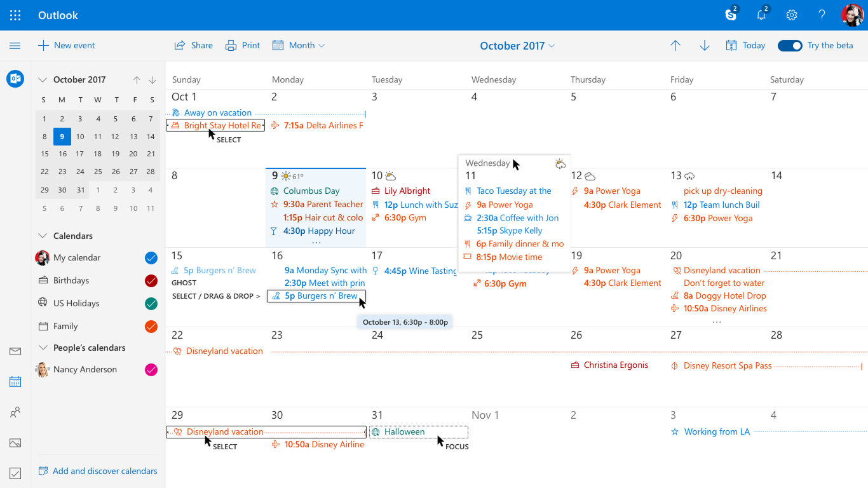The image size is (868, 488).
Task: Select Birthdays calendar label
Action: 71,280
